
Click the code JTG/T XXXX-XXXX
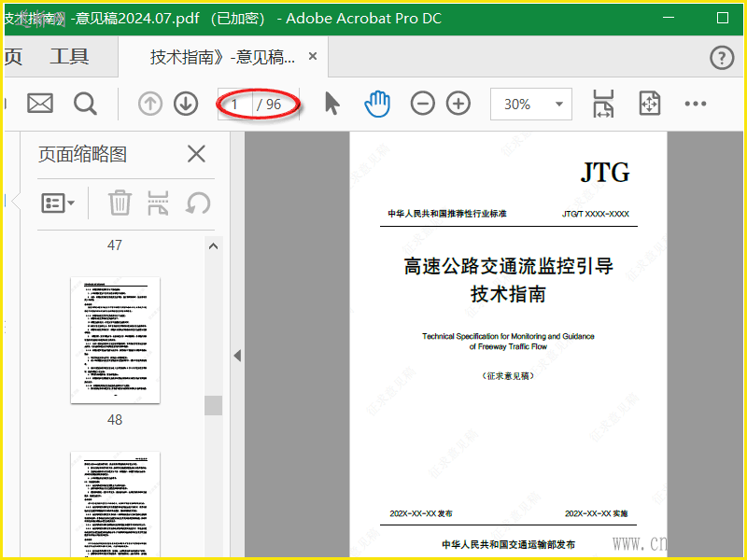click(x=596, y=214)
